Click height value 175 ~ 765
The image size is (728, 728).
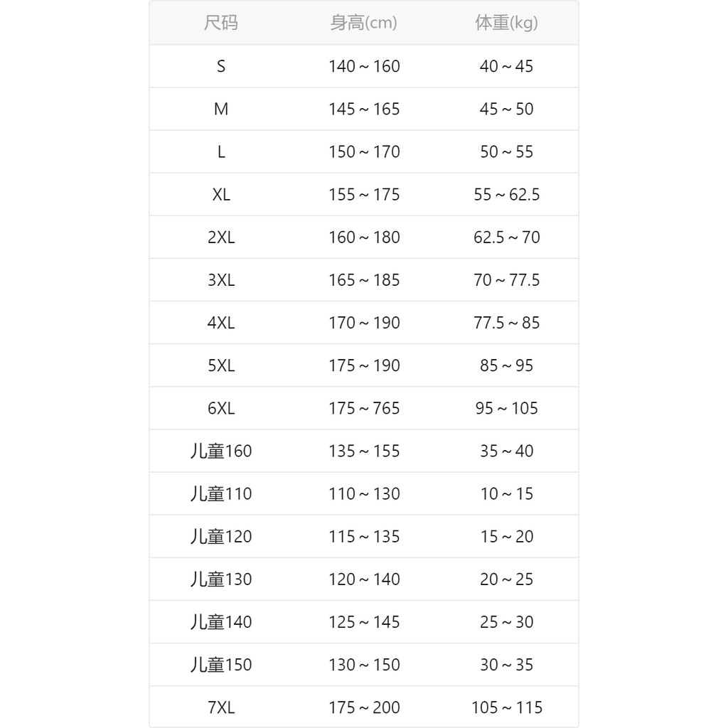click(x=364, y=408)
